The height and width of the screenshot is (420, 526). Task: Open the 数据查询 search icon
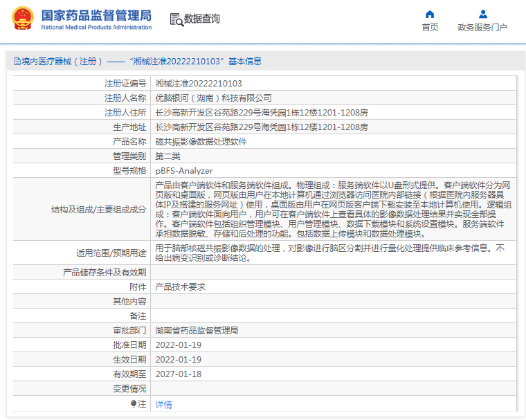tap(176, 19)
